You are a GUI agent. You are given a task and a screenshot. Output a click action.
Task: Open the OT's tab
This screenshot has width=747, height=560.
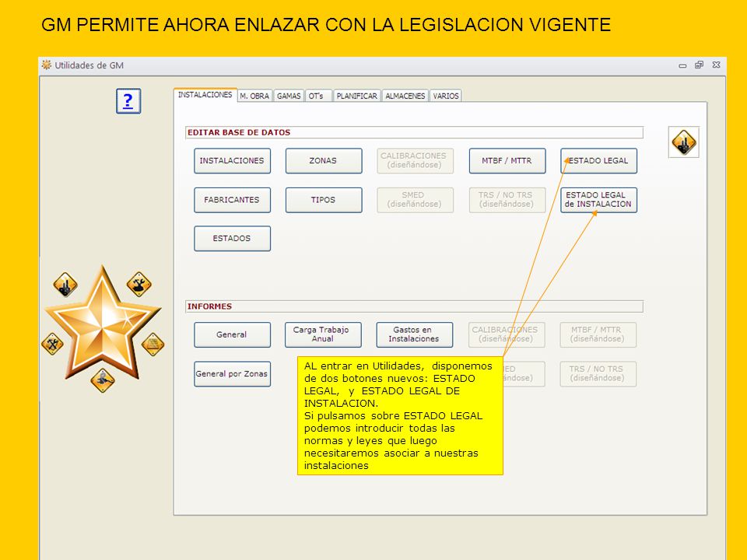(x=317, y=96)
